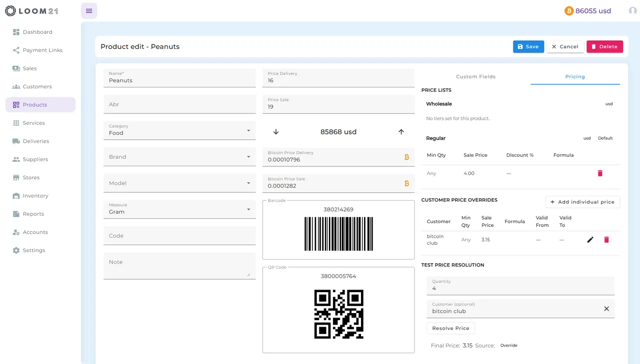Go to Dashboard in sidebar
The image size is (640, 364).
coord(40,32)
